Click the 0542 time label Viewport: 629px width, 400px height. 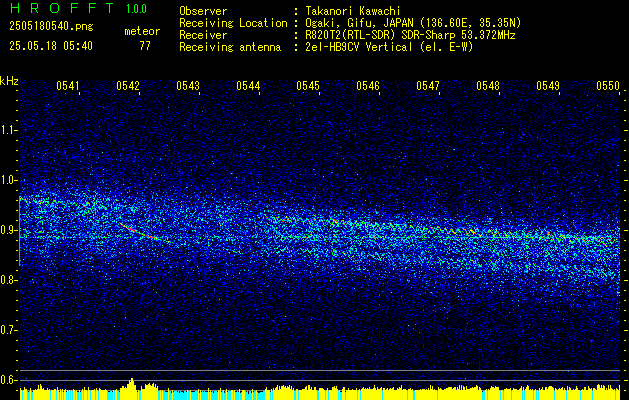point(128,85)
